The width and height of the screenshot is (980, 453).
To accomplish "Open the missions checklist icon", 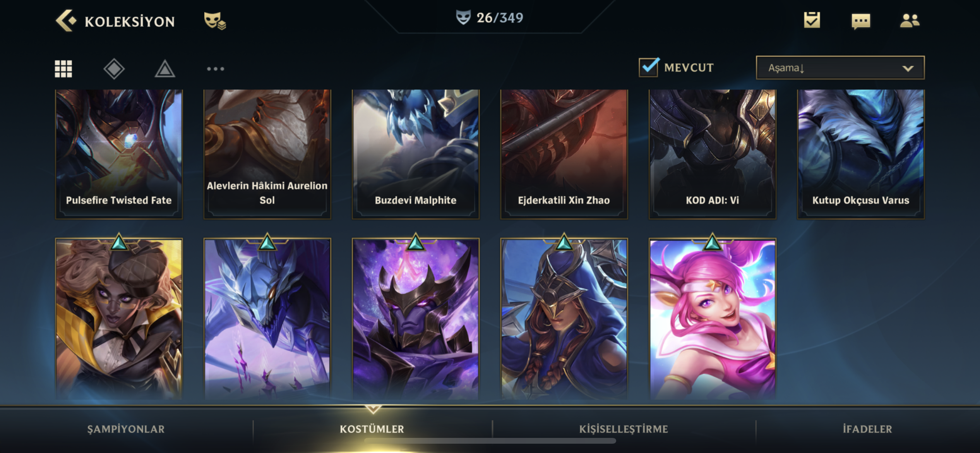I will point(812,20).
